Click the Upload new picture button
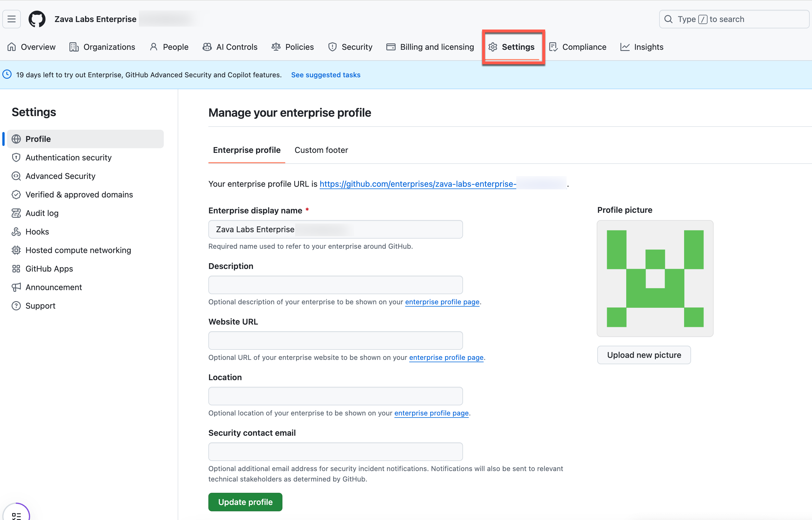The image size is (812, 520). click(644, 355)
